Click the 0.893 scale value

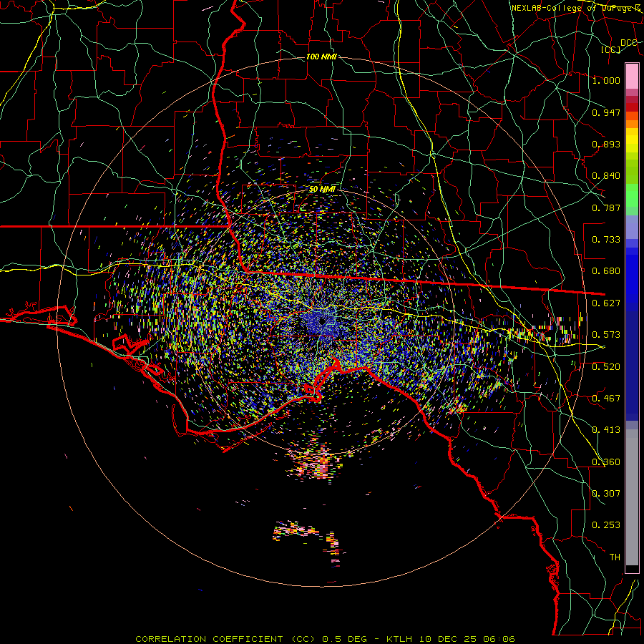[x=606, y=144]
